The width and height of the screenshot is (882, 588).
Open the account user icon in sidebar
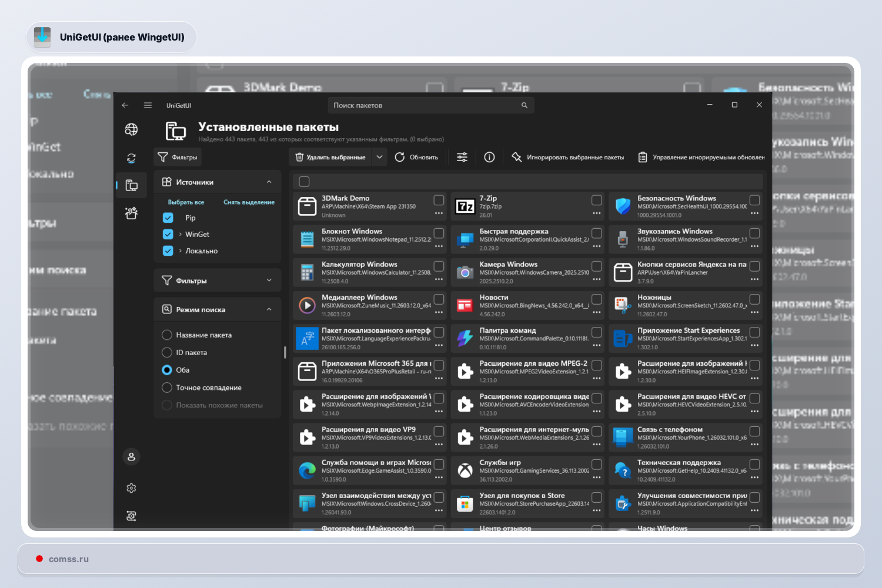point(131,457)
